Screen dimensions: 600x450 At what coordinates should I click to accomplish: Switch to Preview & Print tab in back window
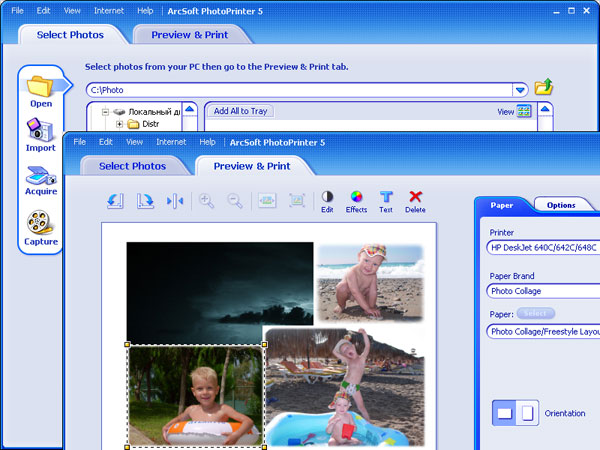tap(190, 35)
